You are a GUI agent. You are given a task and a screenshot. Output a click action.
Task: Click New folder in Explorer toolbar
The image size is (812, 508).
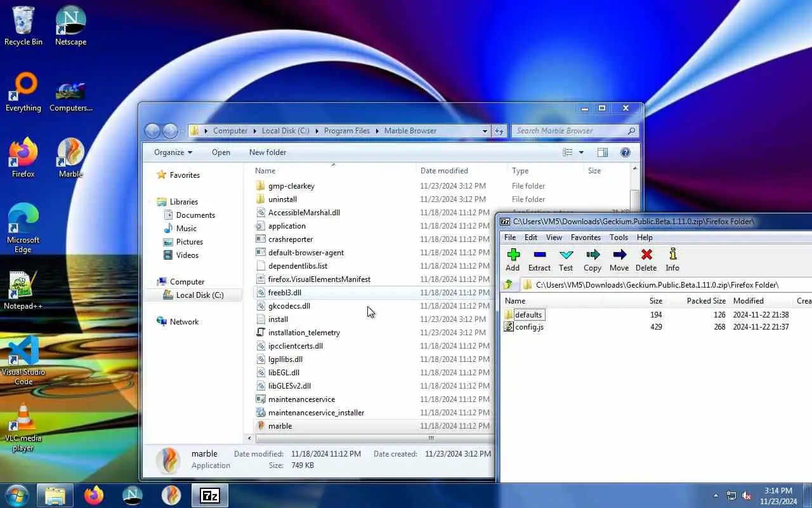268,152
